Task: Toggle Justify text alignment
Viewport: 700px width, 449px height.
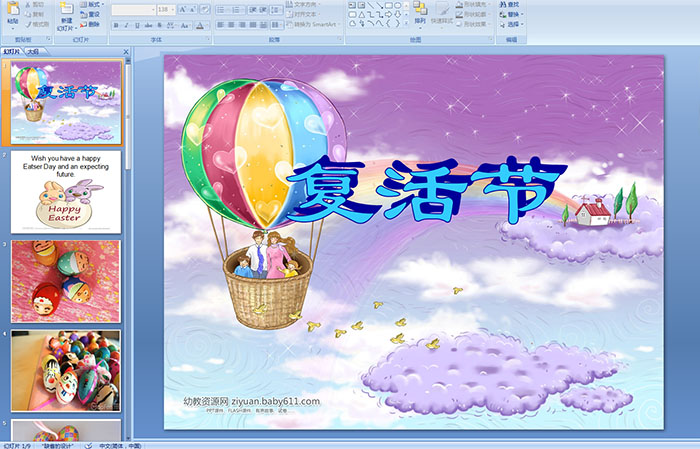Action: pos(253,25)
